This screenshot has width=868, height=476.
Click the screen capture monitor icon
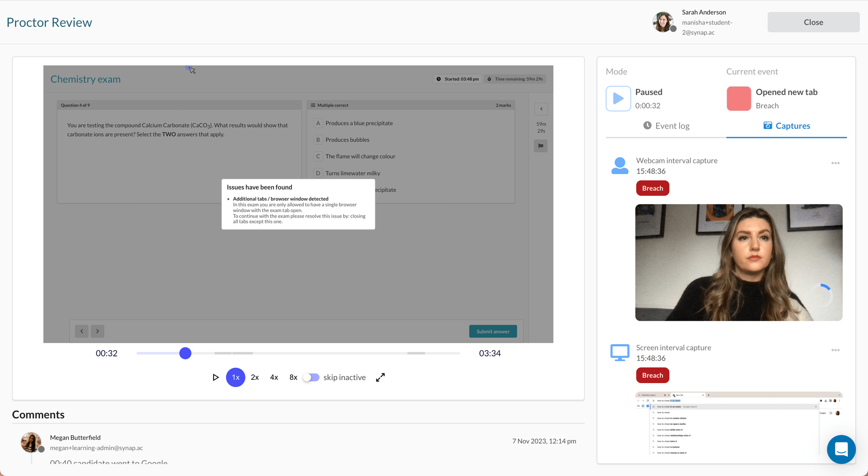coord(620,353)
